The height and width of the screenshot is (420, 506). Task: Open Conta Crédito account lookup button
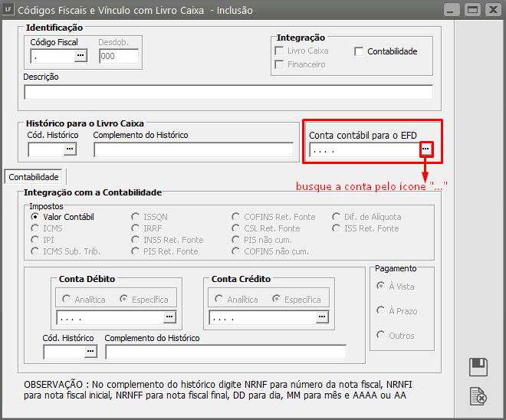coord(321,317)
